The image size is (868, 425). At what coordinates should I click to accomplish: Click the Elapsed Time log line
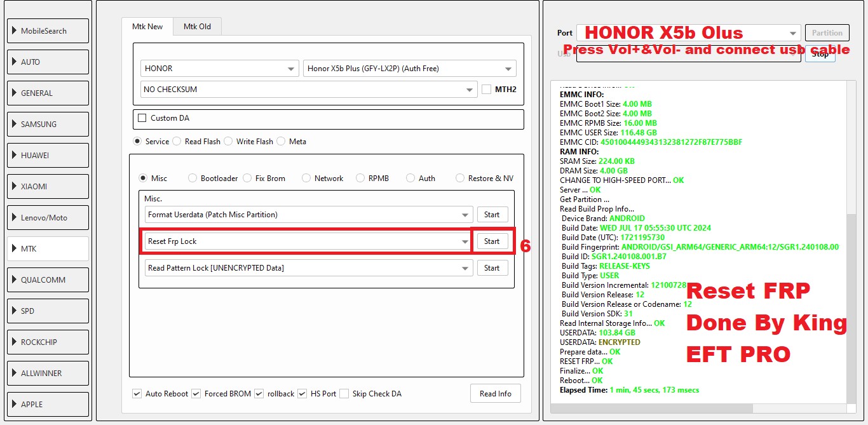(x=629, y=390)
